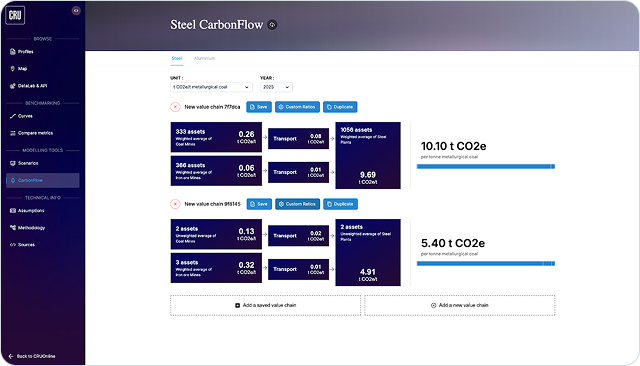Screen dimensions: 640x366
Task: Select the 333 assets Coal Mines card
Action: pyautogui.click(x=216, y=137)
